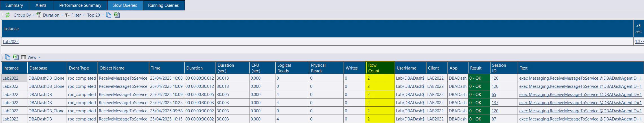Click the Database column header
Viewport: 644px width, 123px height.
click(x=47, y=68)
